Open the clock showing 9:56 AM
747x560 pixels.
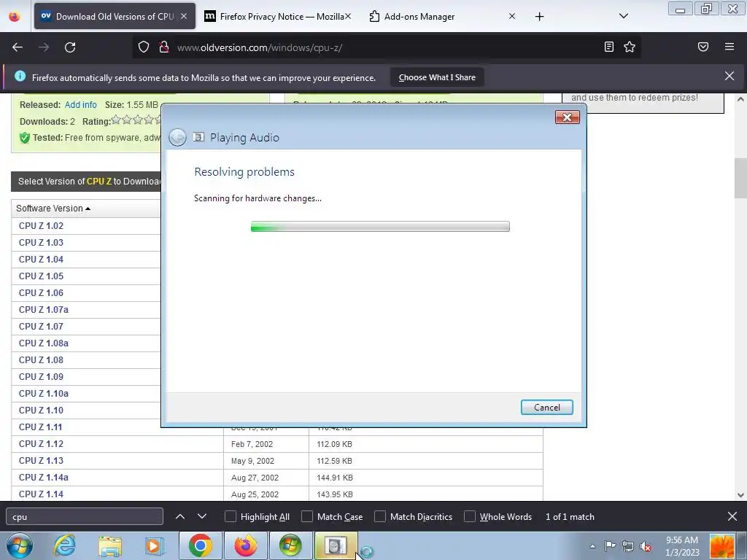[x=682, y=546]
